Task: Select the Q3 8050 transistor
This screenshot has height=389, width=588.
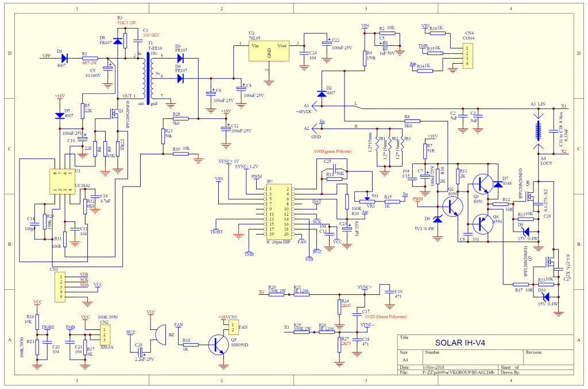Action: [482, 184]
